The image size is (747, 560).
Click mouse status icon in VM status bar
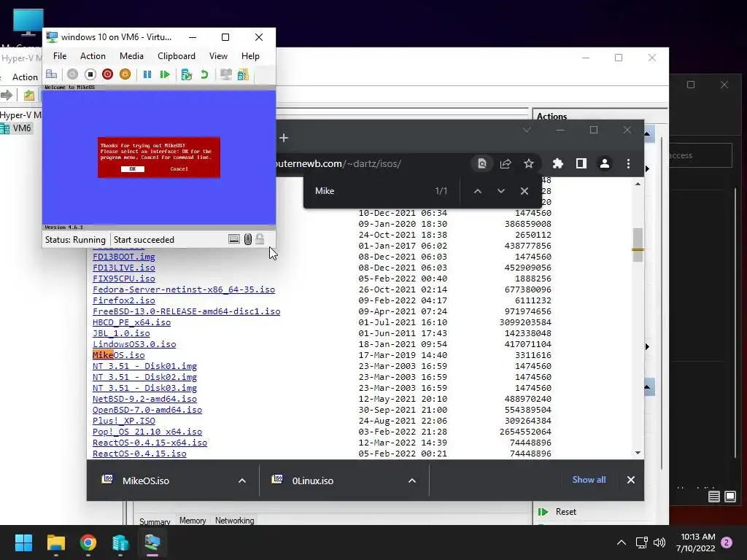click(x=248, y=239)
